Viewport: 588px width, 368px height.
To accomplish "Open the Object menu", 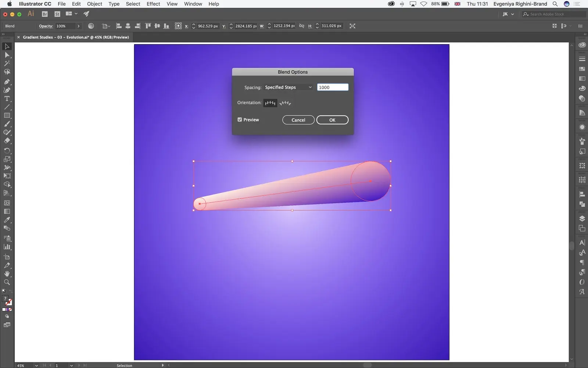I will [x=94, y=4].
